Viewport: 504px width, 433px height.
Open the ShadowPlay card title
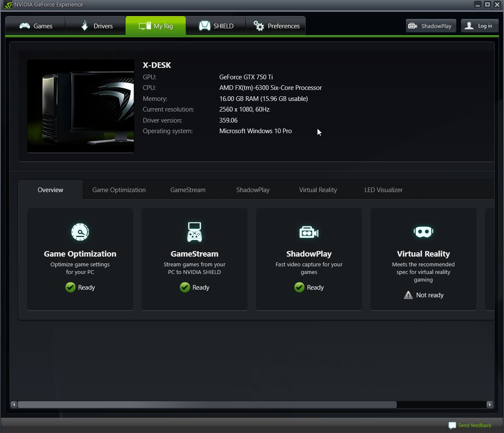tap(309, 254)
